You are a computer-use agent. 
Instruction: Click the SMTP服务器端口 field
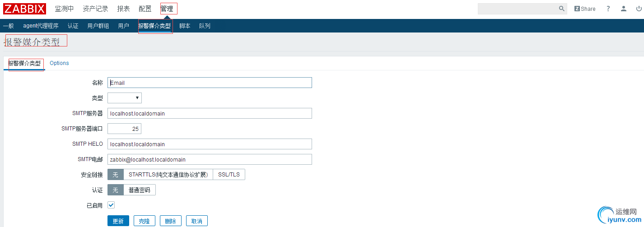(x=124, y=129)
